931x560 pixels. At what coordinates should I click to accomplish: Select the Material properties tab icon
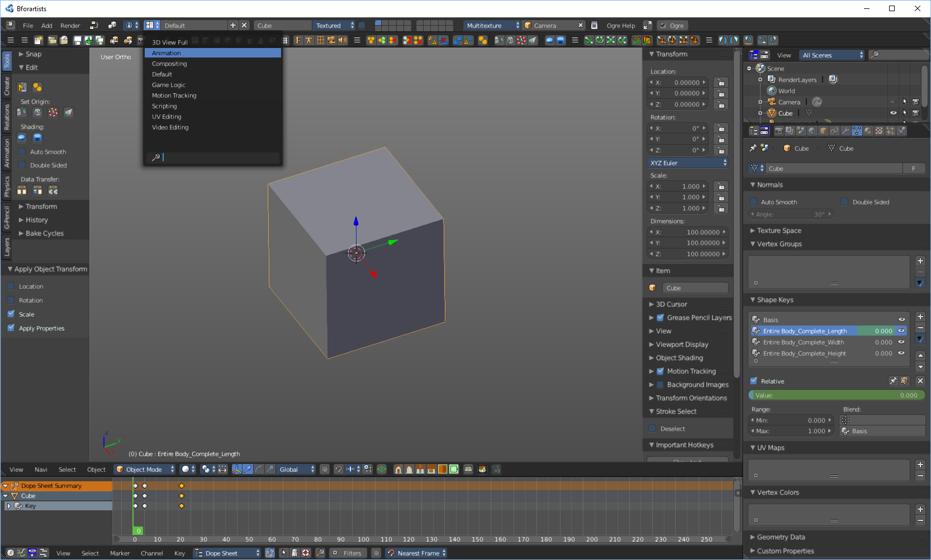click(868, 131)
